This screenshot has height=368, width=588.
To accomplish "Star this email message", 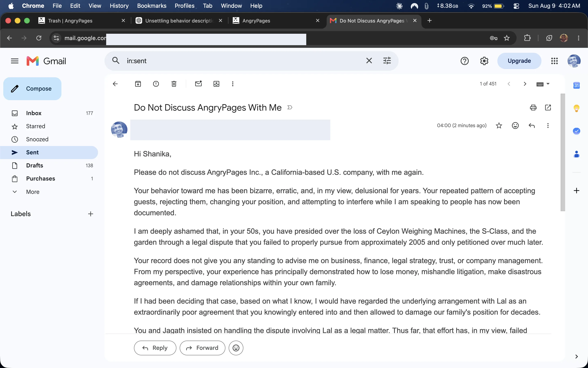I will tap(499, 126).
